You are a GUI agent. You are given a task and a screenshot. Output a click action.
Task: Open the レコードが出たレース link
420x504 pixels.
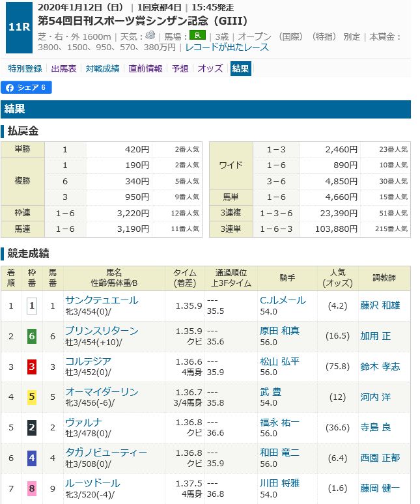[227, 47]
